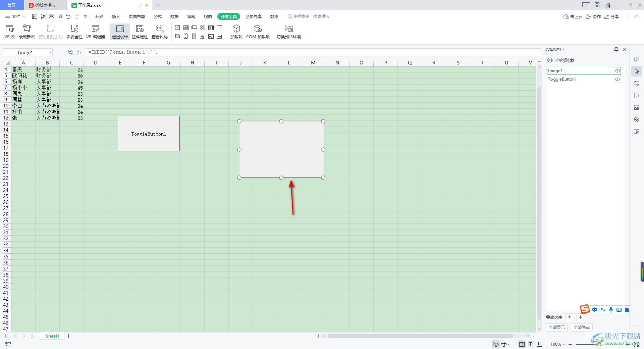Click the zoom slider handle
644x349 pixels.
coord(599,344)
